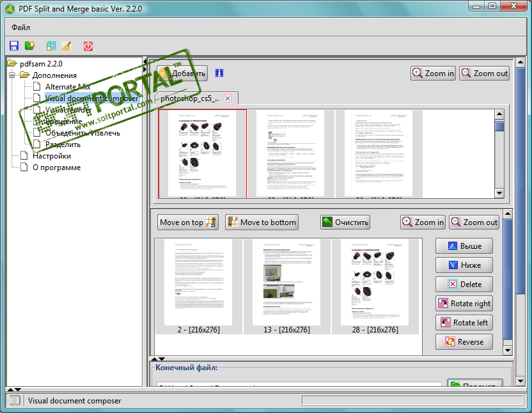Click the blue floppy Save environment icon

pos(14,46)
